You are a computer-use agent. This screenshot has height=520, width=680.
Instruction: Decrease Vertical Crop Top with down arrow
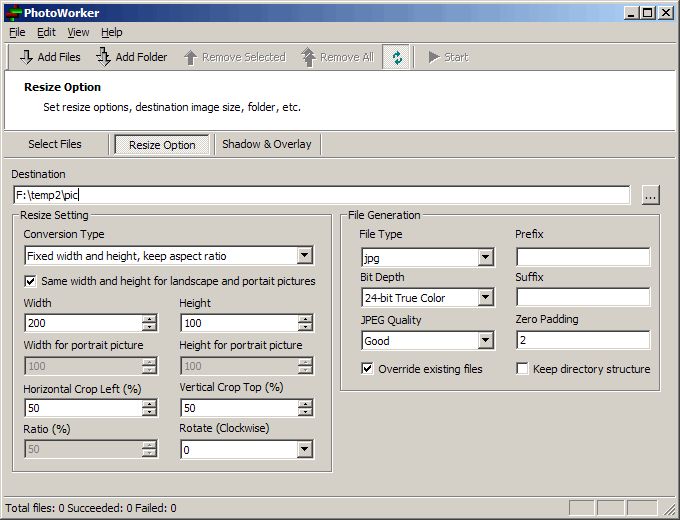pyautogui.click(x=305, y=412)
